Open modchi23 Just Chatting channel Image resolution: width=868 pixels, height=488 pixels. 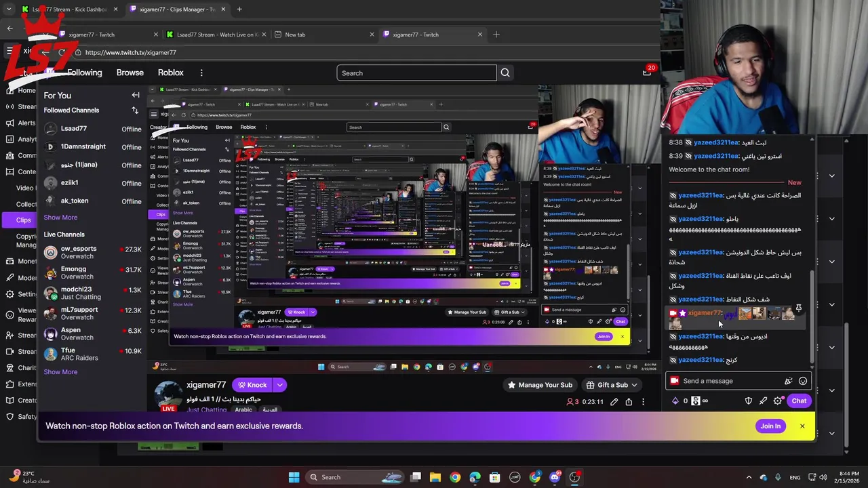click(93, 293)
